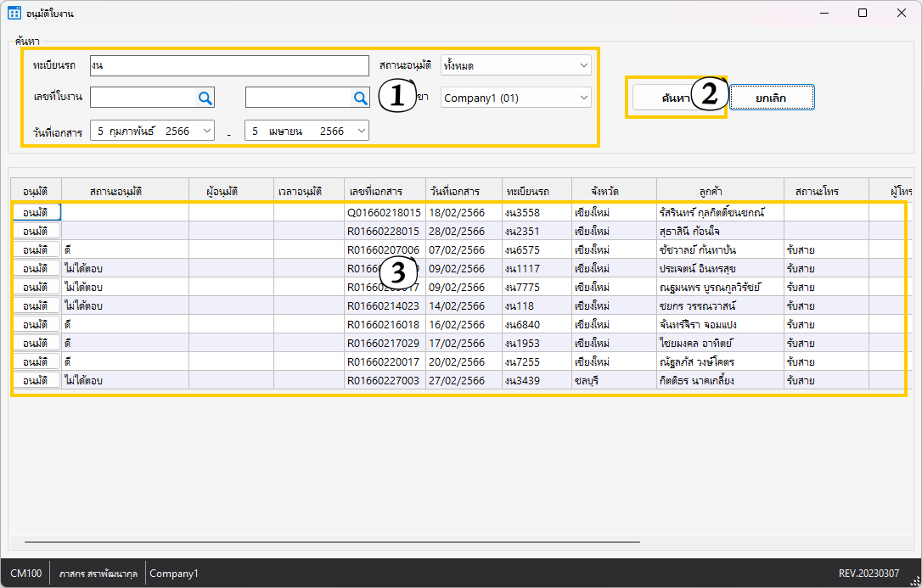The image size is (922, 588).
Task: Expand the Company1 (01) branch dropdown
Action: tap(583, 98)
